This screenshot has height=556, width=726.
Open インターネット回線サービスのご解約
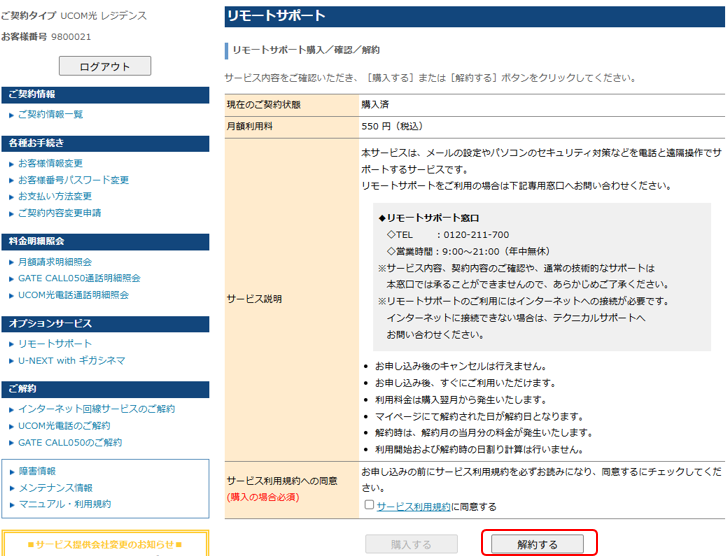[96, 409]
